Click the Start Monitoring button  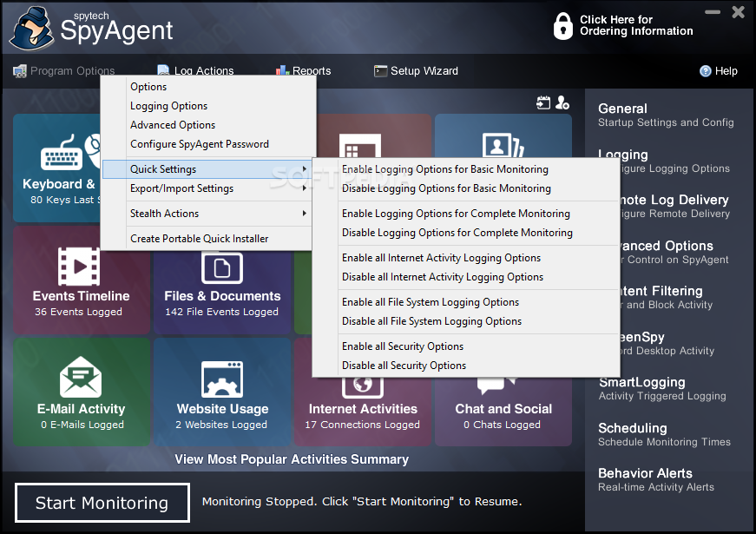[x=102, y=503]
